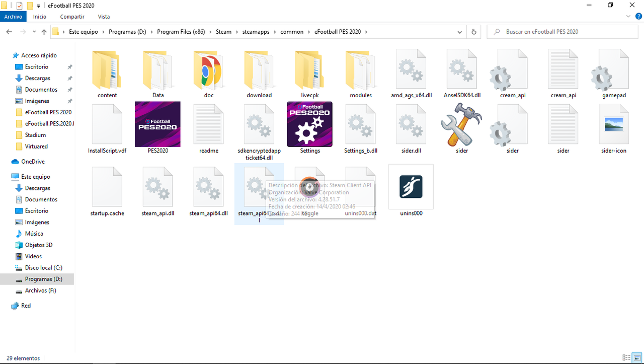Select the startup.cache file
Viewport: 644px width, 364px height.
pyautogui.click(x=107, y=191)
